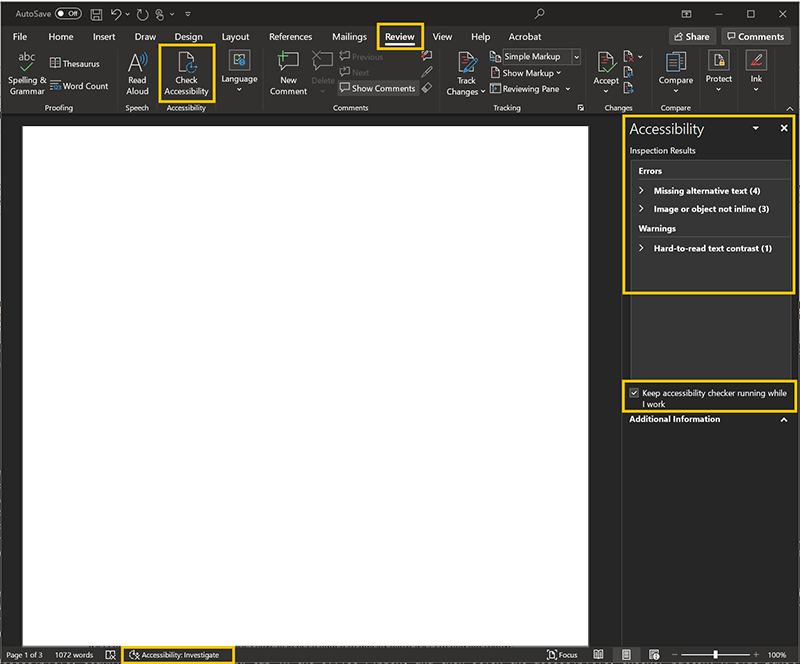
Task: Click the Track Changes icon
Action: pyautogui.click(x=467, y=62)
